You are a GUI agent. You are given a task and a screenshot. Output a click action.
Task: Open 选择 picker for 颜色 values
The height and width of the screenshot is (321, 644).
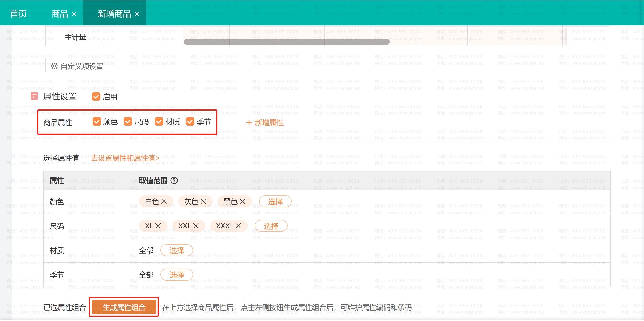pyautogui.click(x=275, y=202)
